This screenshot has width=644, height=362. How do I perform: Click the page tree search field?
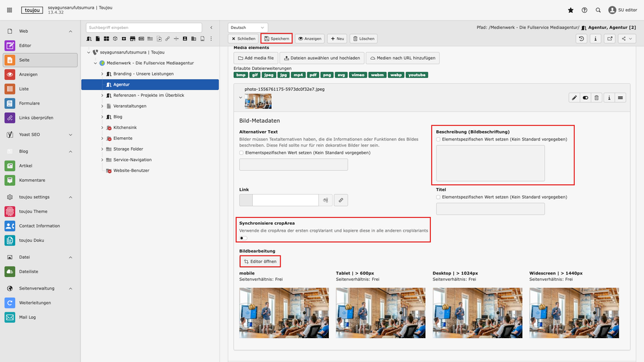click(x=144, y=28)
